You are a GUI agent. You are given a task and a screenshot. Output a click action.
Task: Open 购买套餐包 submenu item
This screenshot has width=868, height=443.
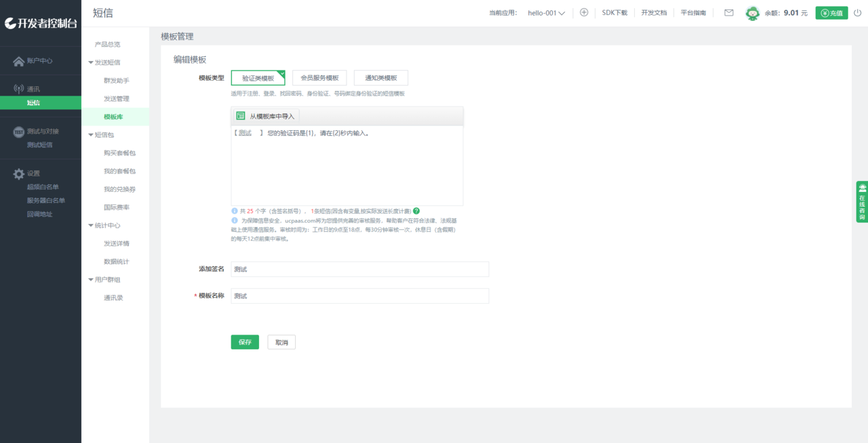(x=119, y=153)
